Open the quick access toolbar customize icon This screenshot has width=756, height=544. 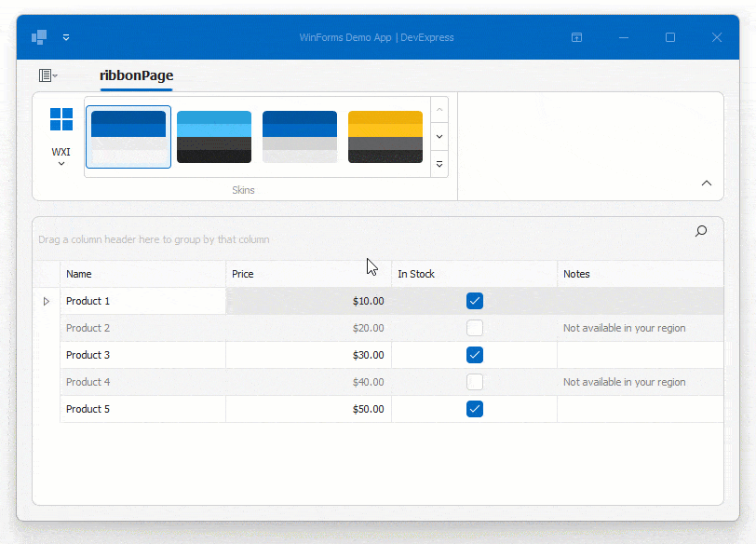click(65, 37)
